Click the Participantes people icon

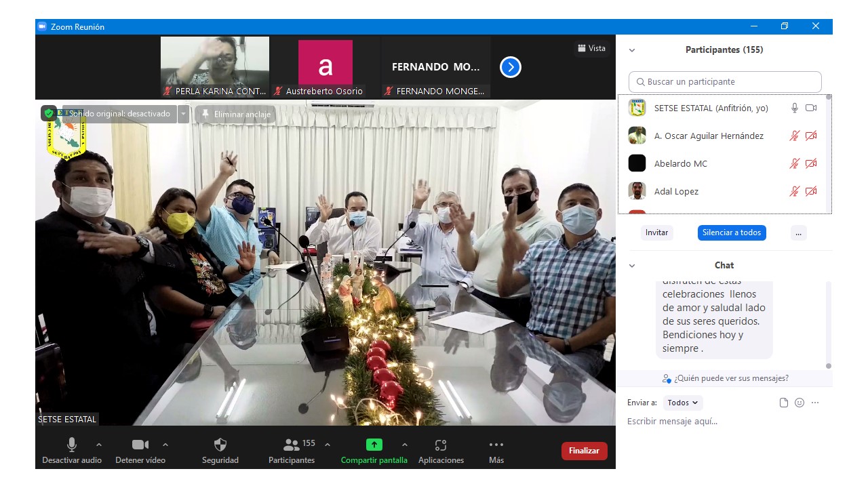[292, 445]
